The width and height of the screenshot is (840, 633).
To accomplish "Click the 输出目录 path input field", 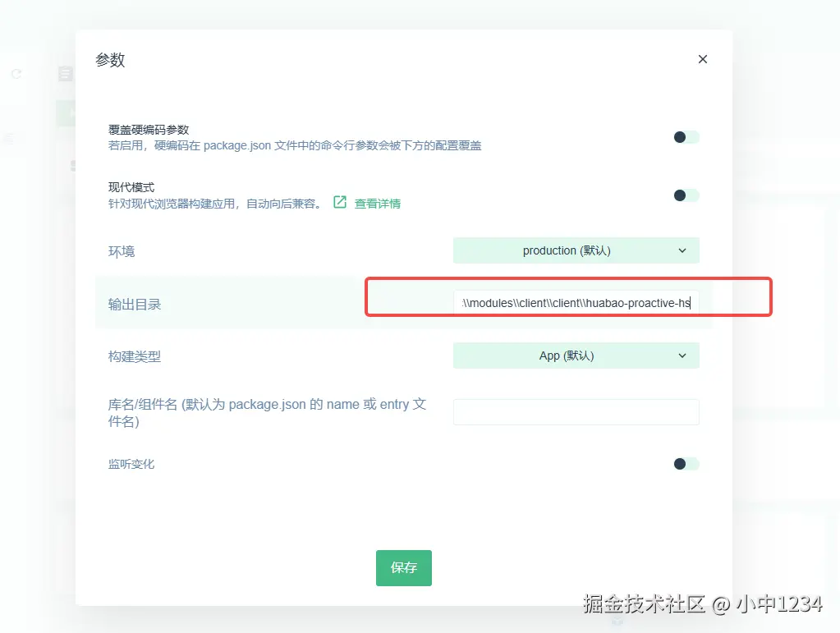I will click(576, 303).
